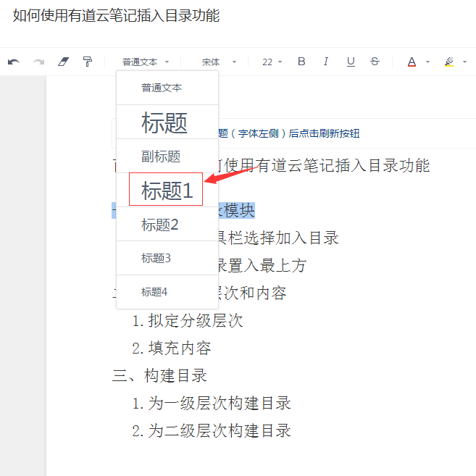Toggle strikethrough formatting S

[x=375, y=62]
